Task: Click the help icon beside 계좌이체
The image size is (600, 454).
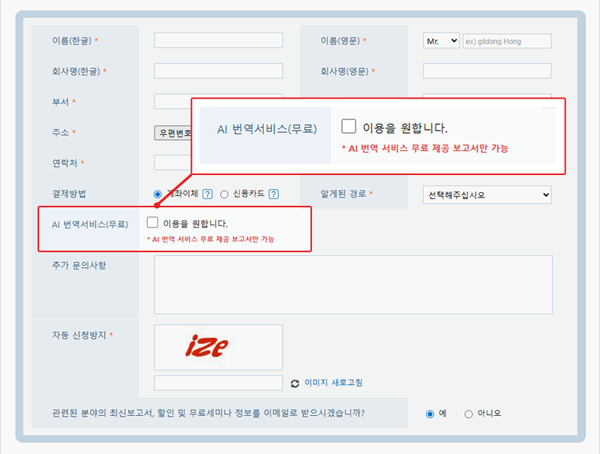Action: click(x=207, y=194)
